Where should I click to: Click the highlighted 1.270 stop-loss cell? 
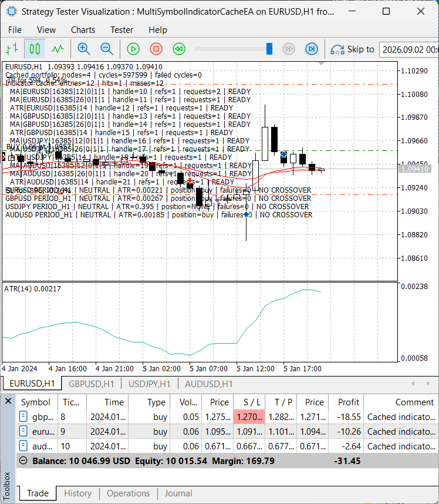249,417
